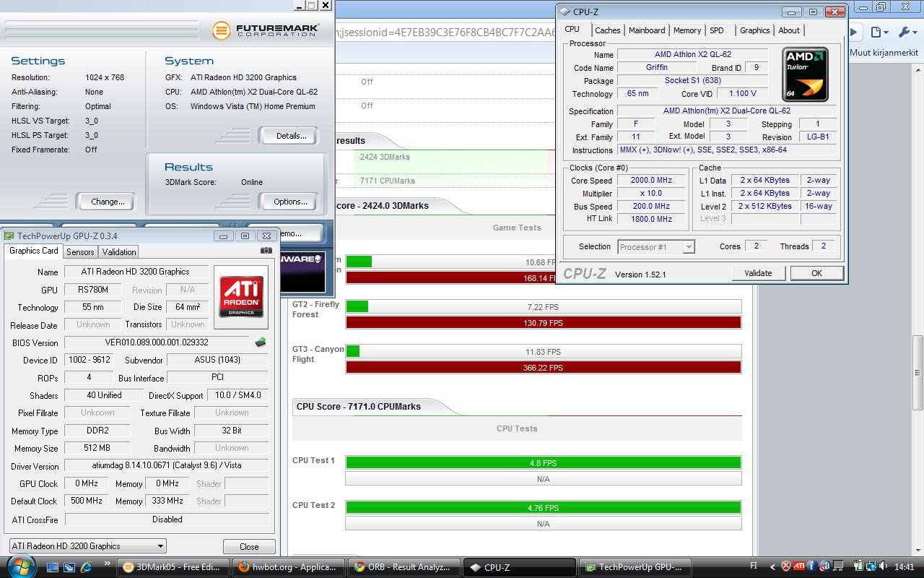Click Show Desktop quick launch icon
Image resolution: width=924 pixels, height=578 pixels.
coord(52,567)
